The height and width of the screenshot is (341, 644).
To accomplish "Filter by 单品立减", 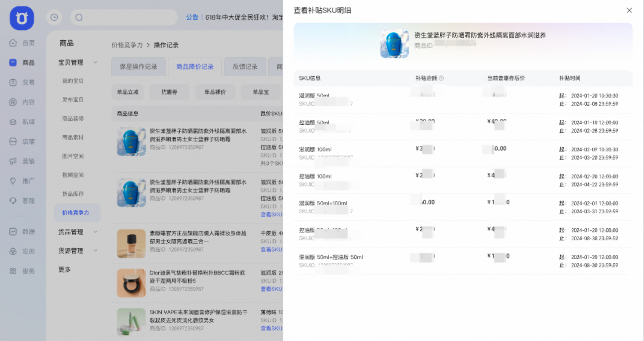I will click(x=128, y=92).
